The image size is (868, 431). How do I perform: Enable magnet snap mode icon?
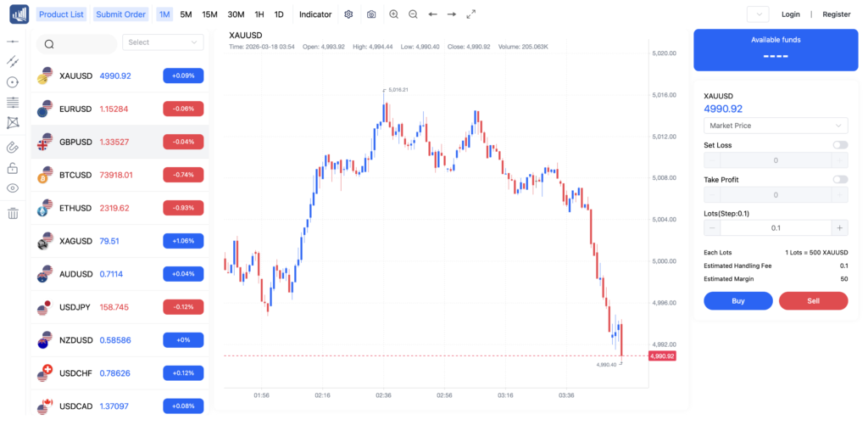(13, 147)
